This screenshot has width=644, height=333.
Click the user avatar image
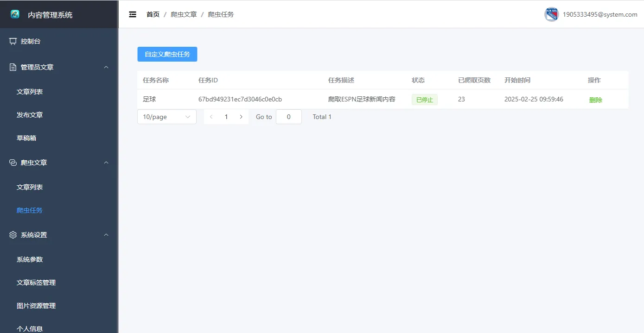551,14
